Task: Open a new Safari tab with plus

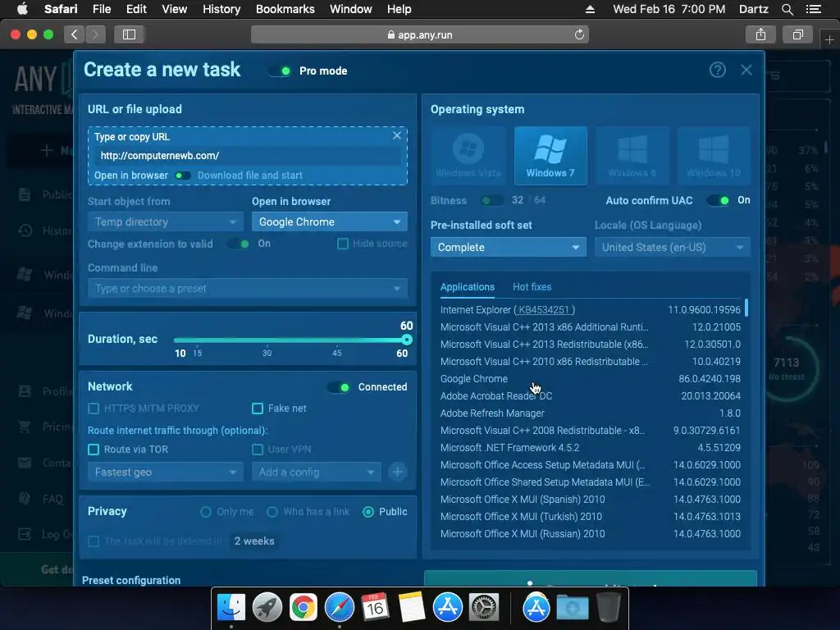Action: pyautogui.click(x=829, y=39)
